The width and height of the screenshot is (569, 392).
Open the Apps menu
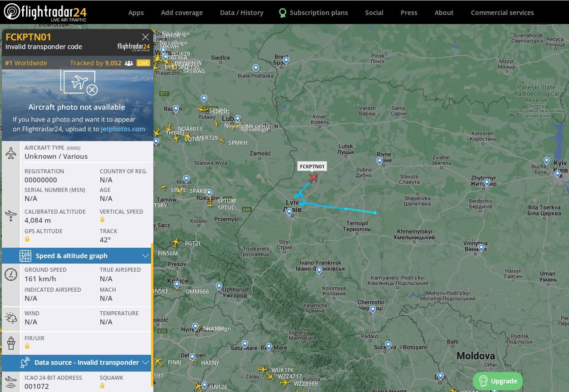pyautogui.click(x=136, y=13)
